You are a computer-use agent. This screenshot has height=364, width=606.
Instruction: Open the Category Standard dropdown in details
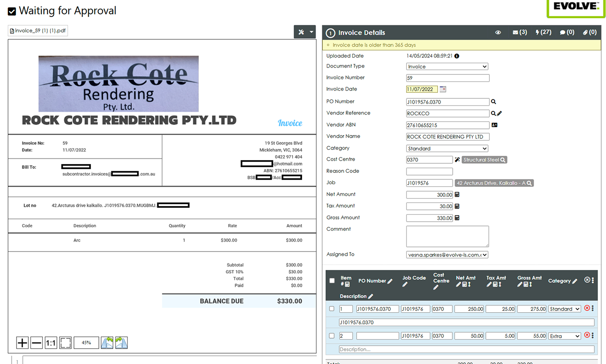(447, 148)
